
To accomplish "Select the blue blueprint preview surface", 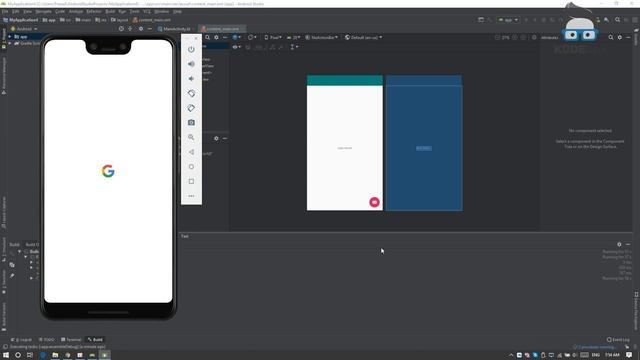I will pos(424,143).
